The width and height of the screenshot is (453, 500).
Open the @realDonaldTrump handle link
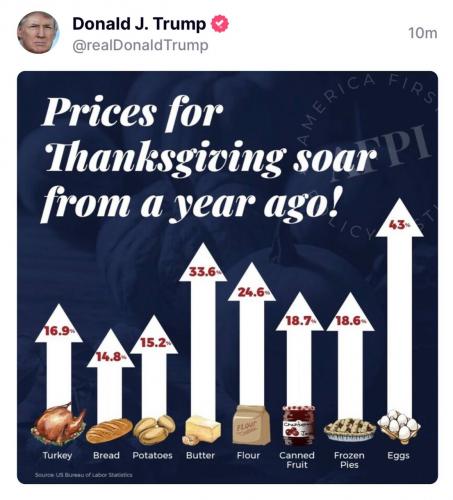click(x=140, y=45)
